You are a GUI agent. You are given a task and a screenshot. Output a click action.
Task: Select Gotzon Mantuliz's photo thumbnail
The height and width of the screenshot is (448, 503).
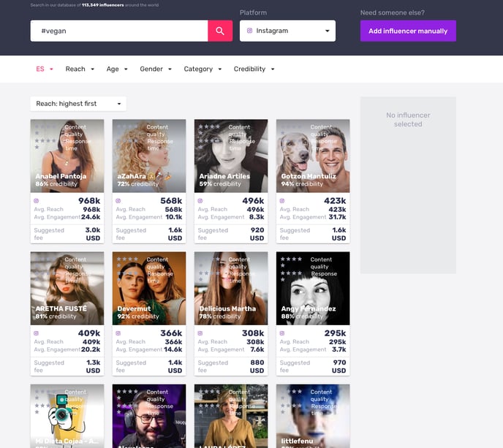pos(313,156)
